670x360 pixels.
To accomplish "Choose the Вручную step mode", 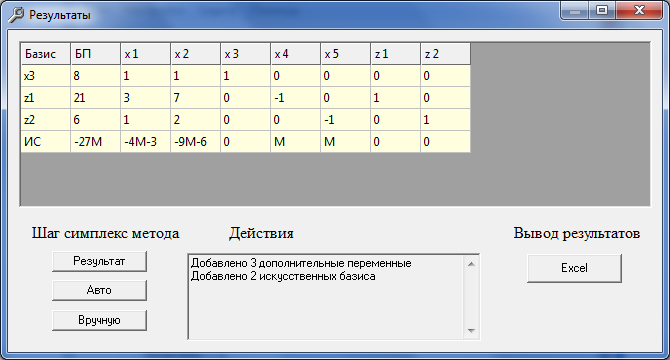I will coord(99,320).
